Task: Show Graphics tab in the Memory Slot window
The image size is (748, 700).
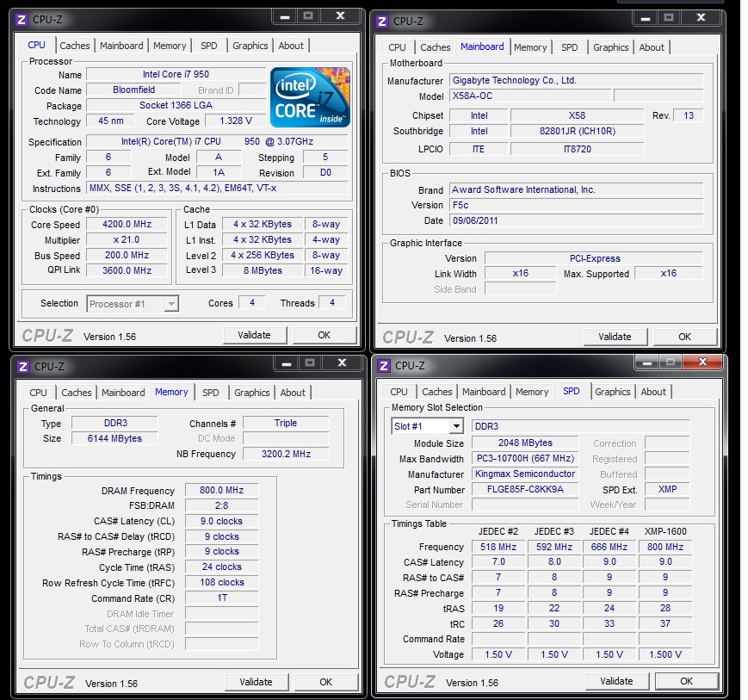Action: pos(613,392)
